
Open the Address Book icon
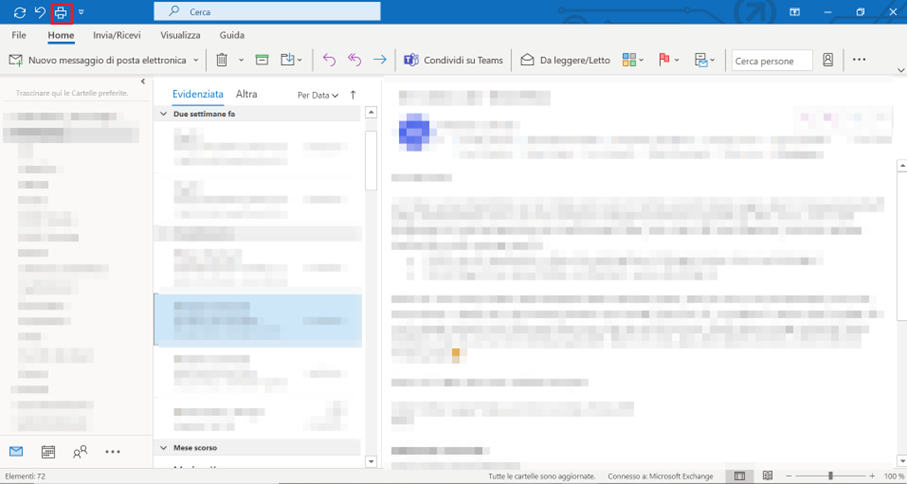[x=828, y=60]
